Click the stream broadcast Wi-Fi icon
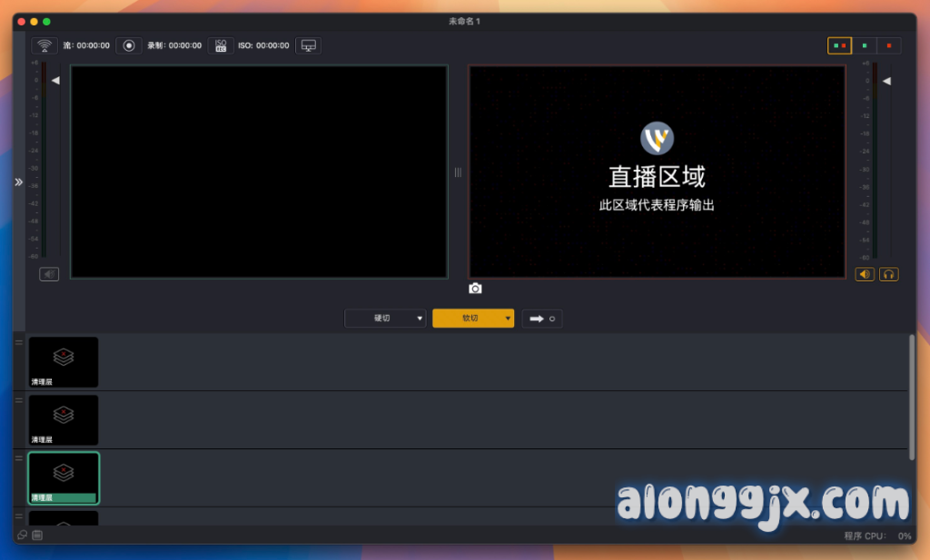This screenshot has width=930, height=560. [45, 45]
